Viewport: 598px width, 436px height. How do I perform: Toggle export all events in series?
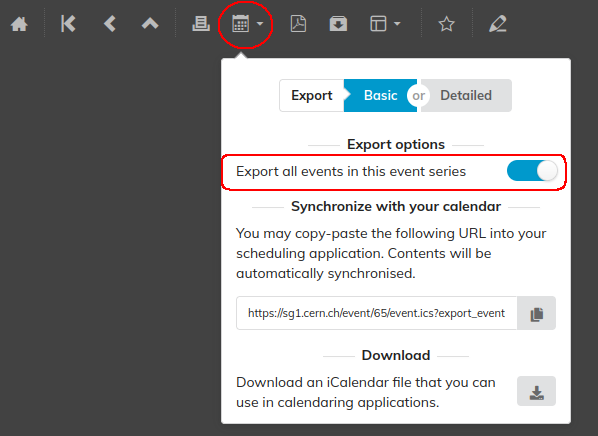532,171
